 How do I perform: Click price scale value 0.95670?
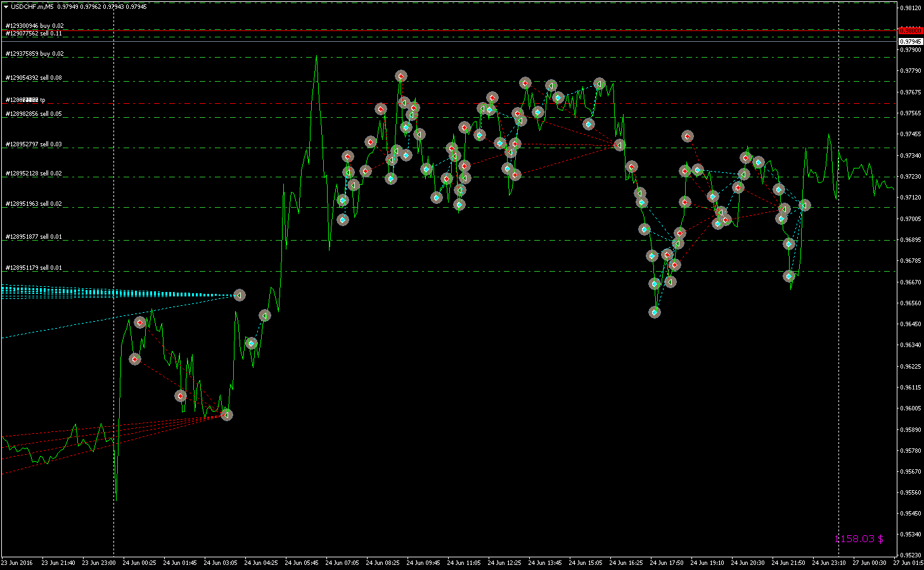911,472
